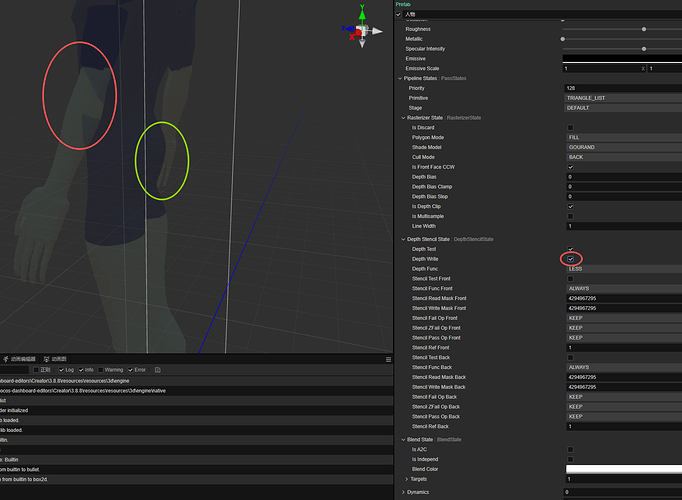This screenshot has width=682, height=500.
Task: Open the log file icon in the console toolbar
Action: pos(158,370)
